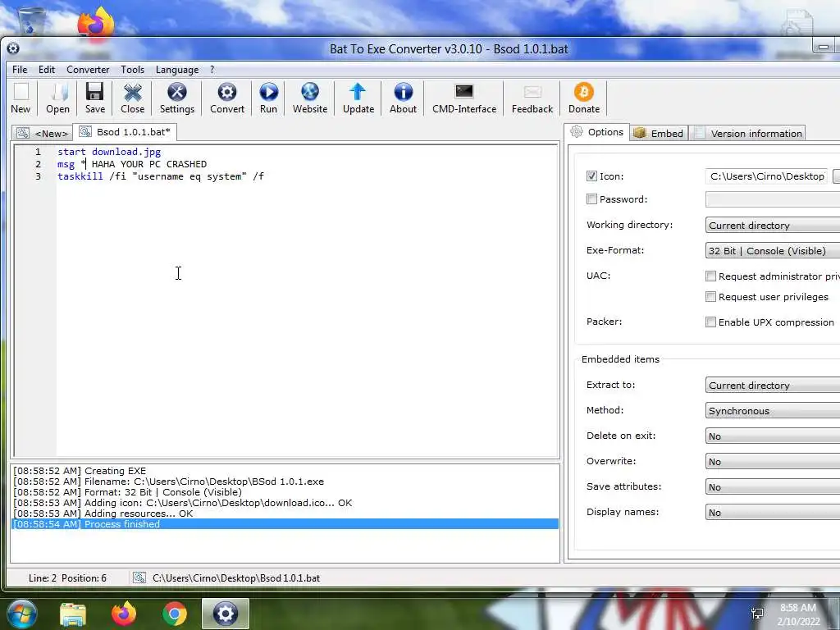Screen dimensions: 840x630
Task: Open the Delete on exit dropdown
Action: click(x=773, y=436)
